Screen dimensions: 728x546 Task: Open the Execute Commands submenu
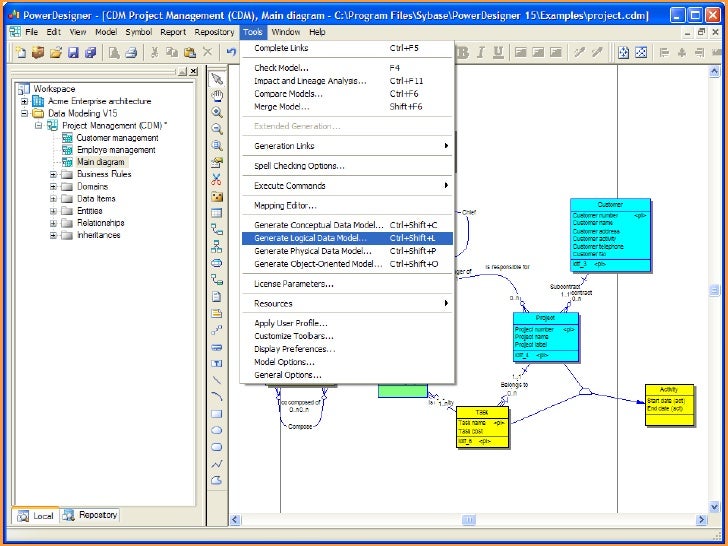(x=347, y=186)
